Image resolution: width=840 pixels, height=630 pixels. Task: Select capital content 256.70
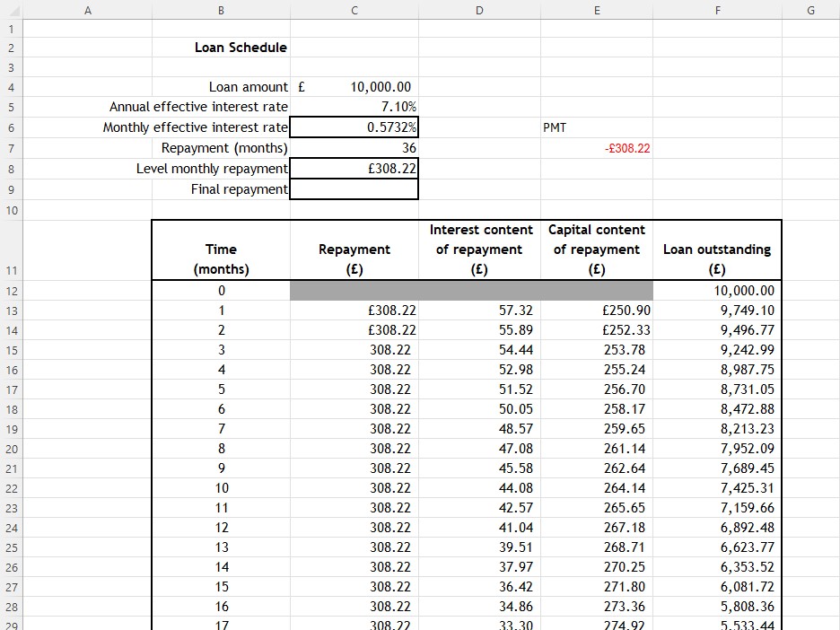625,389
